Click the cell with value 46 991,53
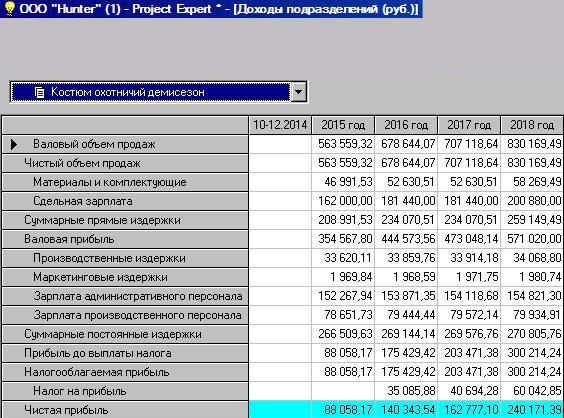This screenshot has width=564, height=418. pos(343,182)
